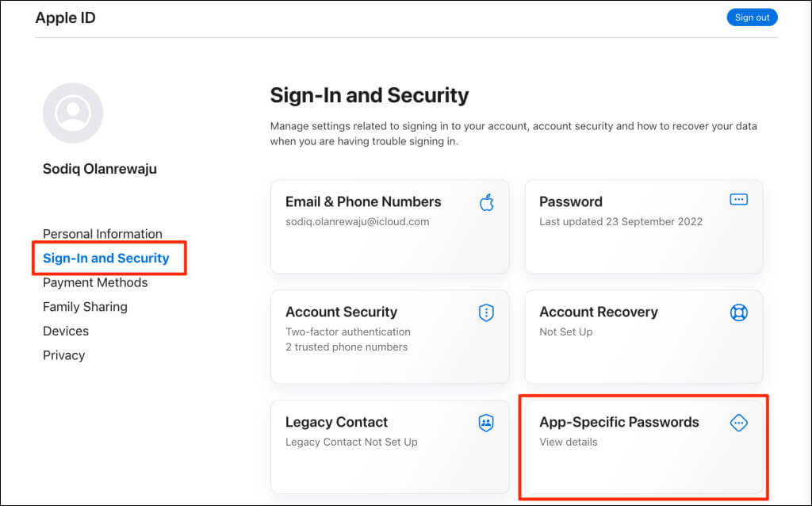
Task: Navigate to Devices in sidebar
Action: pyautogui.click(x=66, y=331)
